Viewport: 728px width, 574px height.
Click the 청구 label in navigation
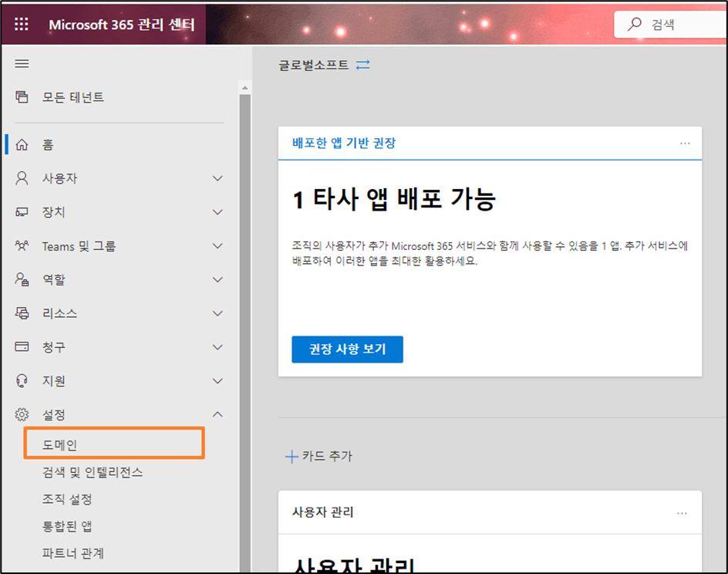click(x=54, y=347)
